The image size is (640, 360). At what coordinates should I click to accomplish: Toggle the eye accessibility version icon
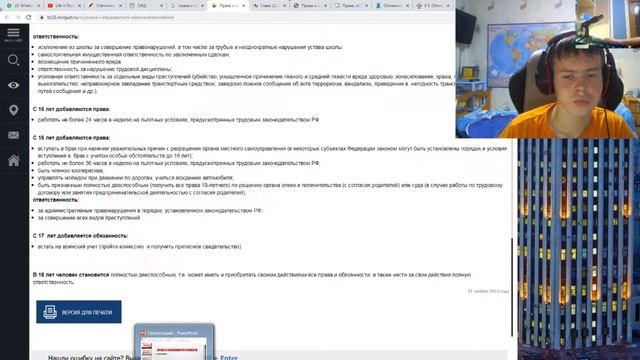pyautogui.click(x=13, y=85)
